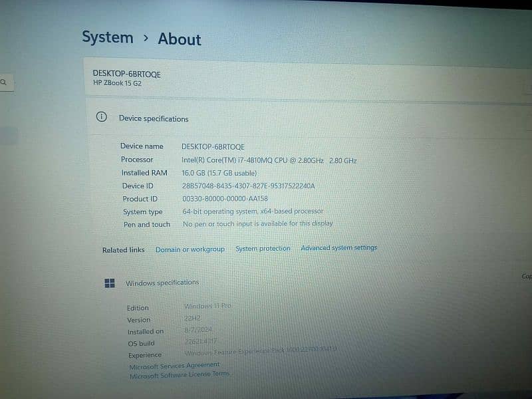Click the About breadcrumb heading

tap(180, 39)
